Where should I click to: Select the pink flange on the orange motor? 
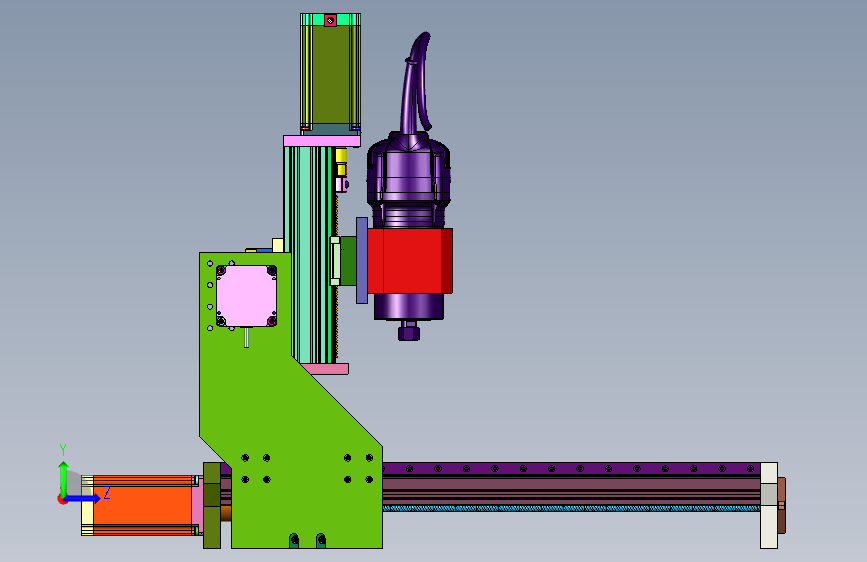click(x=197, y=506)
